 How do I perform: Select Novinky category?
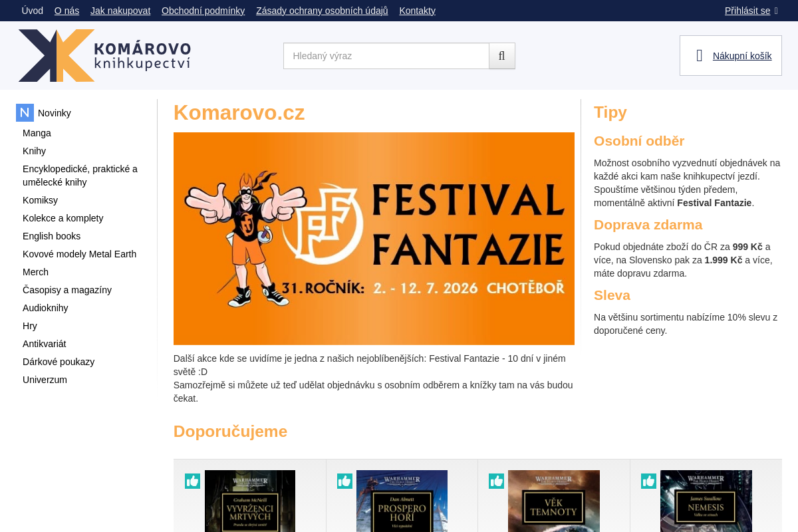(55, 113)
